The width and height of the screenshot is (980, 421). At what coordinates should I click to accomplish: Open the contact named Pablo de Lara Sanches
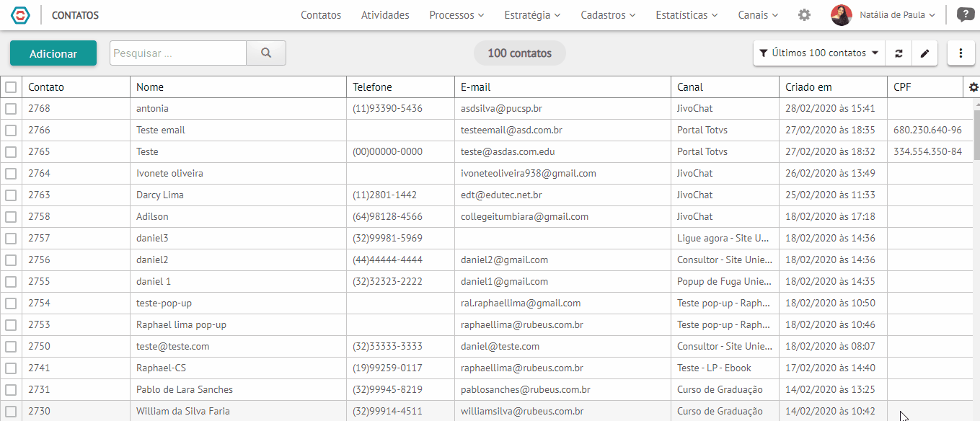[185, 390]
